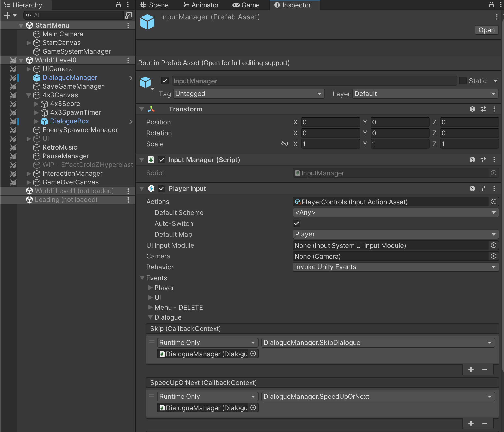Add a listener to Skip event
This screenshot has width=504, height=432.
pyautogui.click(x=471, y=369)
